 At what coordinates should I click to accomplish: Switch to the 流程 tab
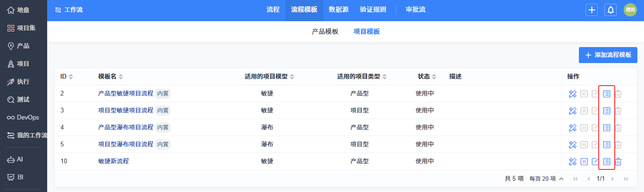273,10
